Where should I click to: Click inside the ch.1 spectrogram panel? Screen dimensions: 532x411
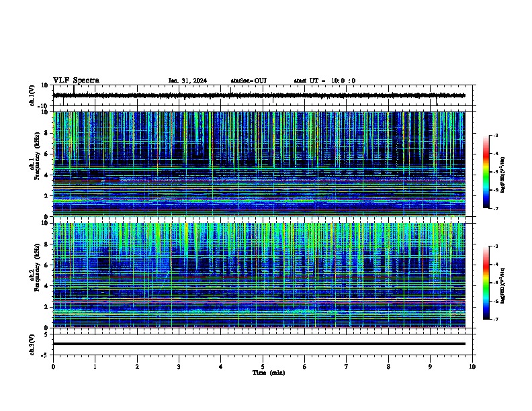[259, 164]
